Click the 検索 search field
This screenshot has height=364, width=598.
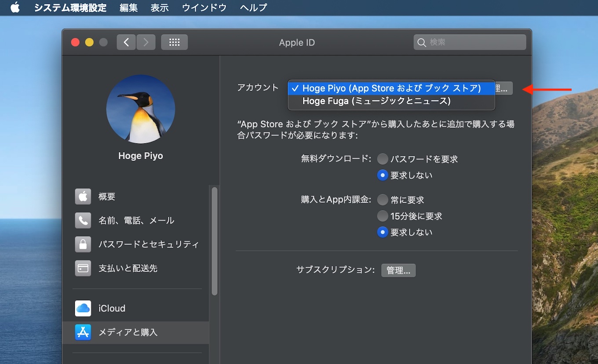click(x=470, y=42)
